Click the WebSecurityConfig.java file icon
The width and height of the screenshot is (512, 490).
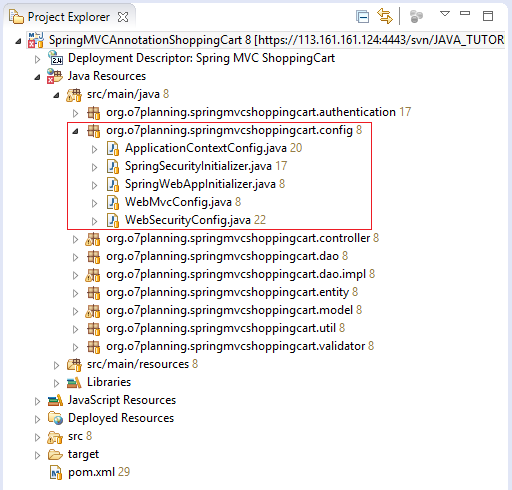pyautogui.click(x=113, y=220)
